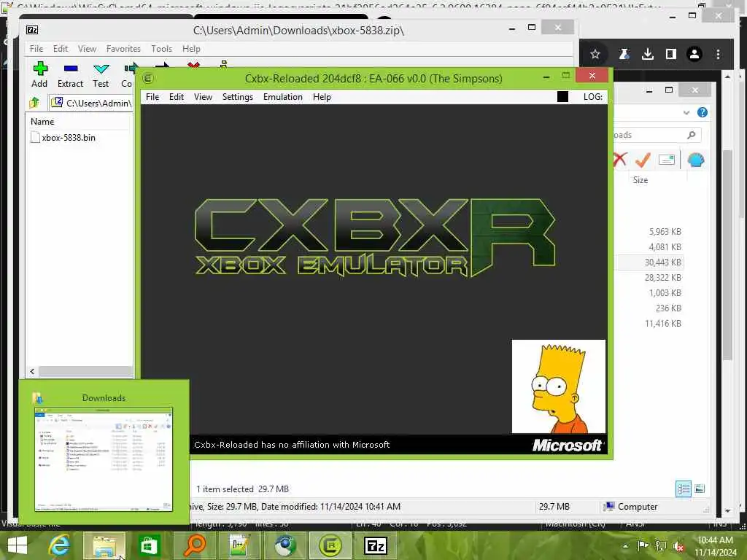Switch Explorer to details view icon
The width and height of the screenshot is (747, 560).
click(x=683, y=489)
